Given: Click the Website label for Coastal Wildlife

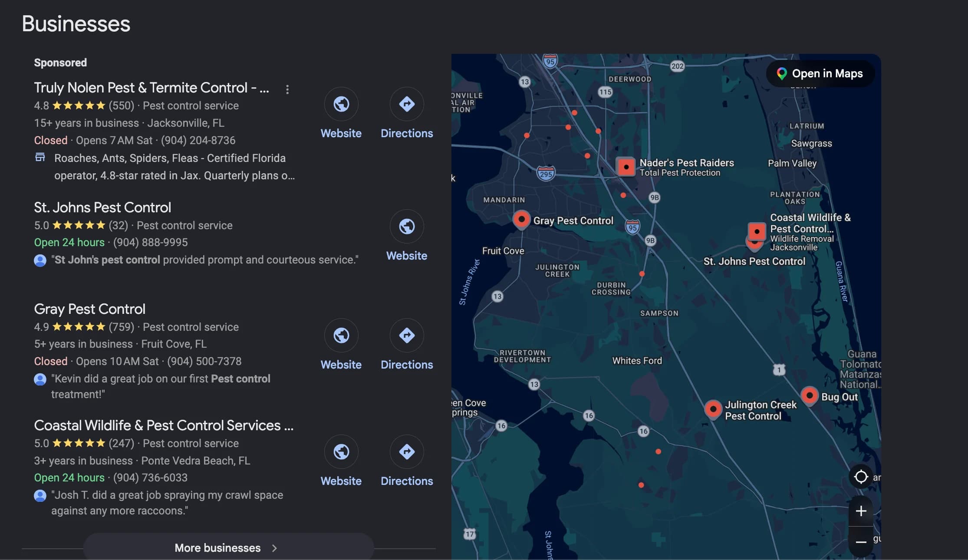Looking at the screenshot, I should [x=341, y=481].
